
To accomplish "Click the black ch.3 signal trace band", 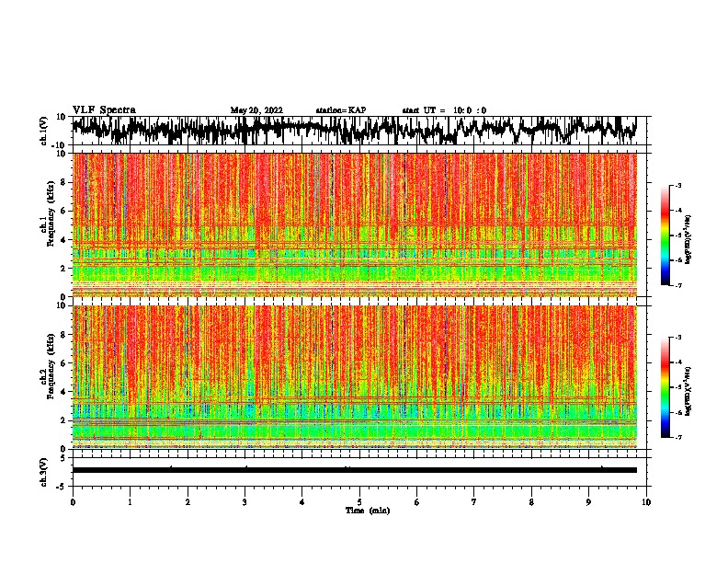I will click(x=354, y=470).
